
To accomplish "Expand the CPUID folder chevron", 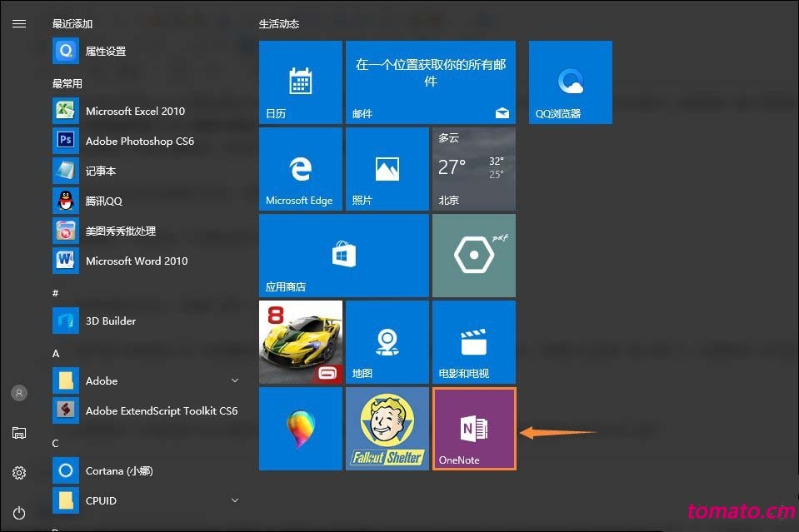I will point(235,500).
